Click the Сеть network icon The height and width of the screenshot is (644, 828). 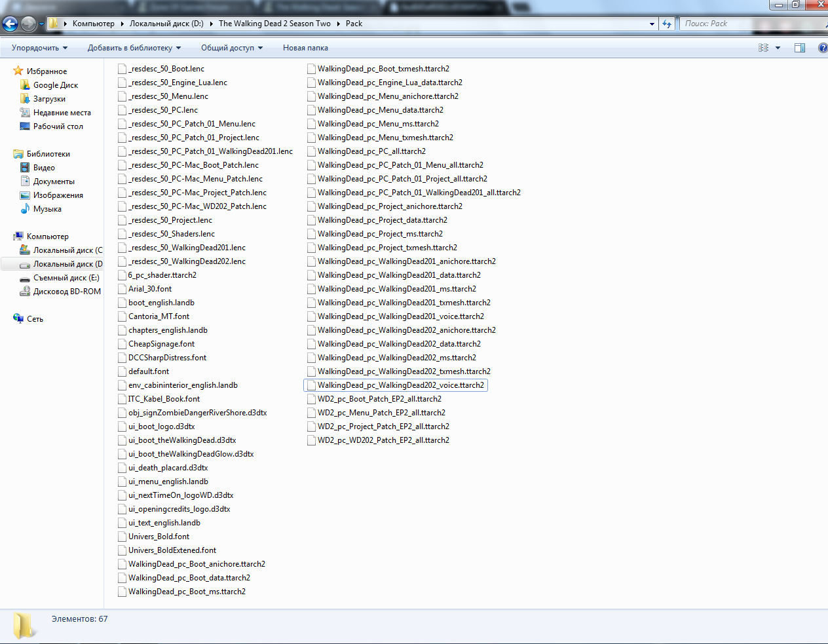click(18, 318)
